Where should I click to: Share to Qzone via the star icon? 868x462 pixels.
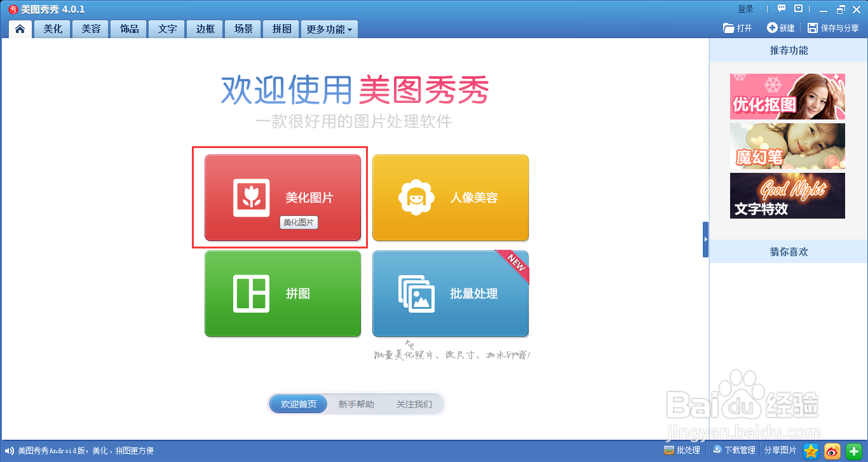pyautogui.click(x=811, y=451)
